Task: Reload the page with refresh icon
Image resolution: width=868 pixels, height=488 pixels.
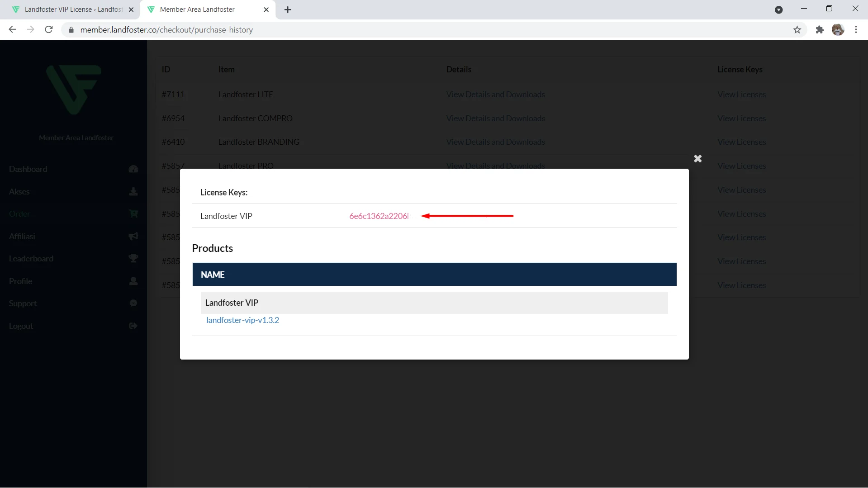Action: (49, 30)
